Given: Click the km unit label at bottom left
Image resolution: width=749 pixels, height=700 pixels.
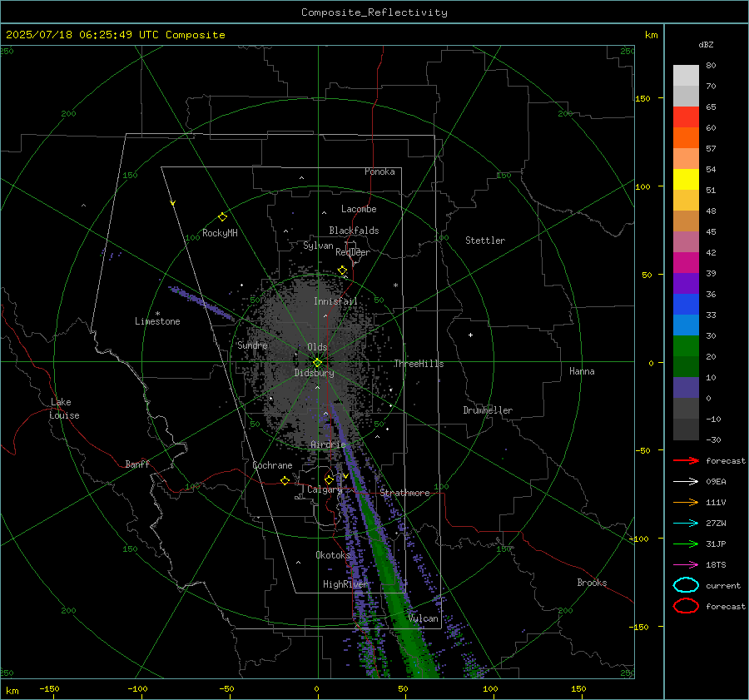Looking at the screenshot, I should click(x=12, y=691).
